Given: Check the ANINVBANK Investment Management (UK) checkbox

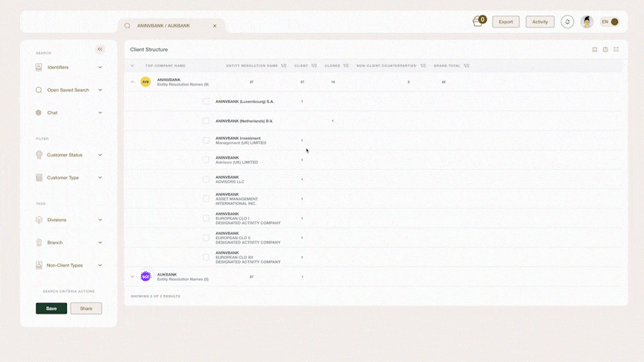Looking at the screenshot, I should (x=206, y=140).
